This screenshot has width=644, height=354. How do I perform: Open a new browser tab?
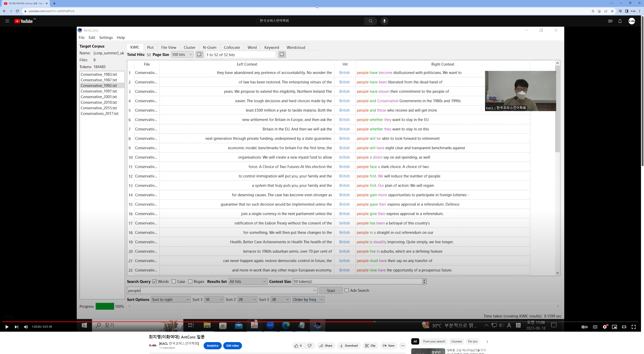[x=54, y=4]
